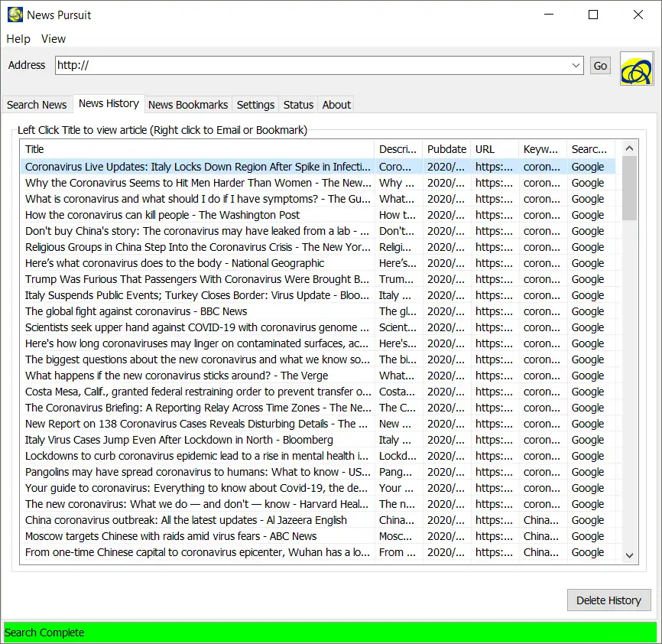Maximize the News Pursuit window

pyautogui.click(x=592, y=15)
